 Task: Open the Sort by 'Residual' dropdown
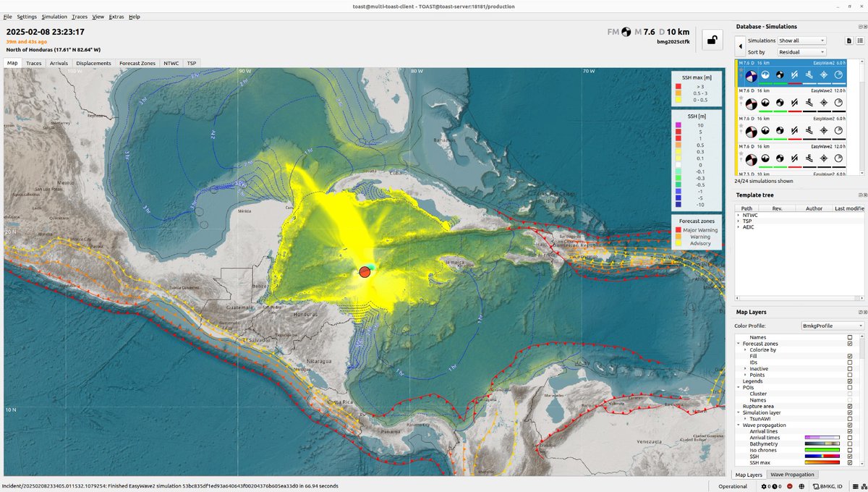point(802,52)
